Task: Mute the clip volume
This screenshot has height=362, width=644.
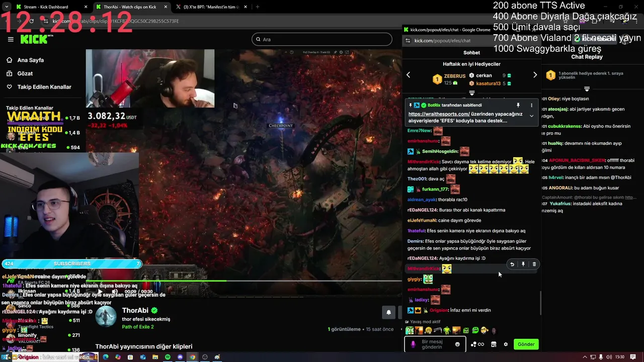Action: pos(115,291)
